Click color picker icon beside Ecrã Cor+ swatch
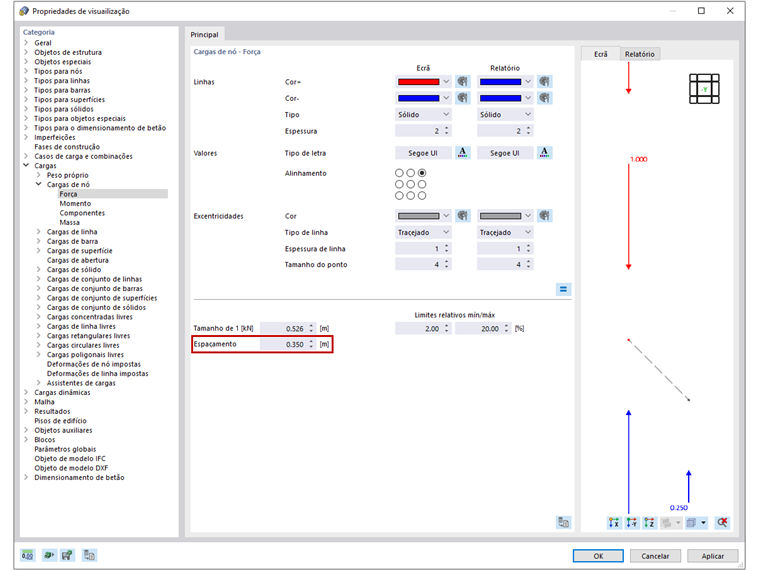 coord(463,81)
